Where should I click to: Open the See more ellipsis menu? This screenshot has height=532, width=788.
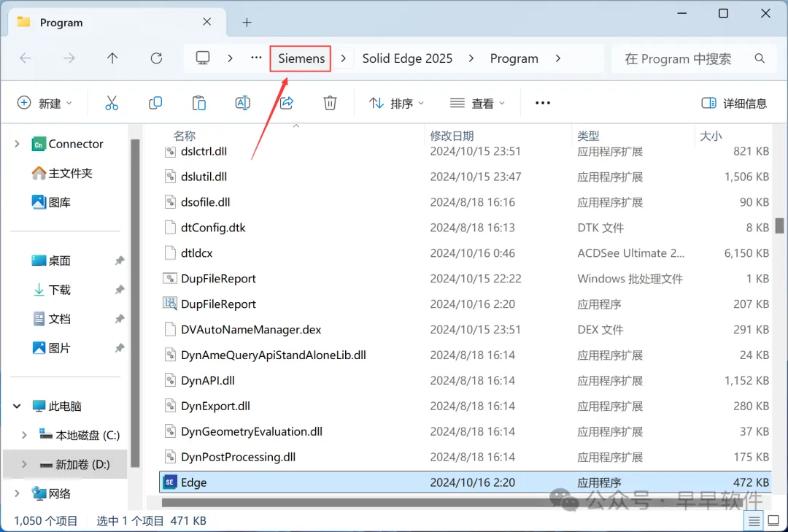coord(543,103)
